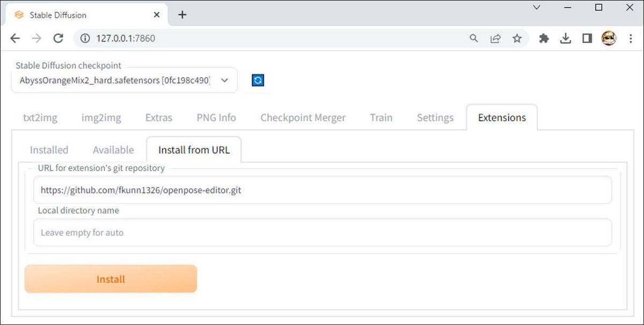Go back to the previous page
Screen dimensions: 644x325
15,38
